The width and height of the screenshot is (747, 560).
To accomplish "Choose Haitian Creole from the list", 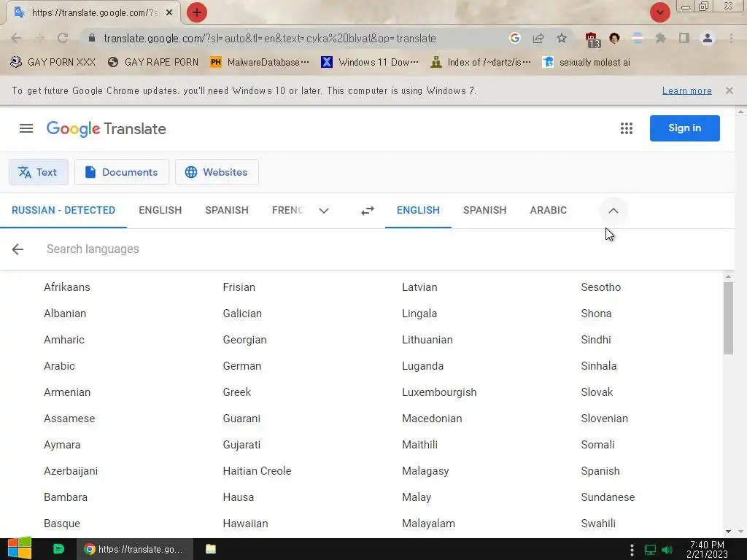I will 257,470.
